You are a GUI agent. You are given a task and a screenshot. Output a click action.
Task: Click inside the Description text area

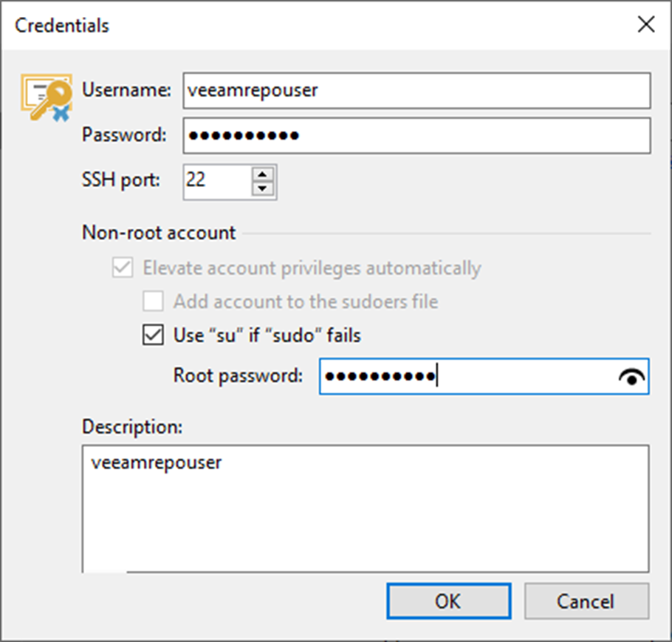pos(366,510)
